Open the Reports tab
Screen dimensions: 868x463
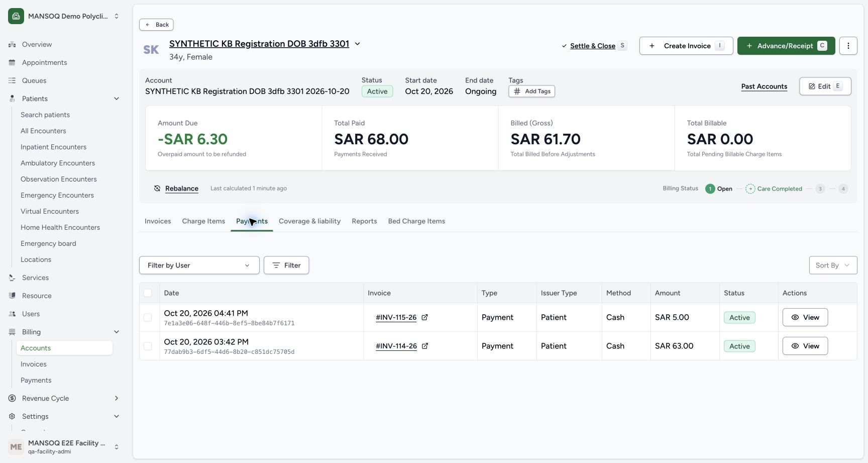click(364, 221)
